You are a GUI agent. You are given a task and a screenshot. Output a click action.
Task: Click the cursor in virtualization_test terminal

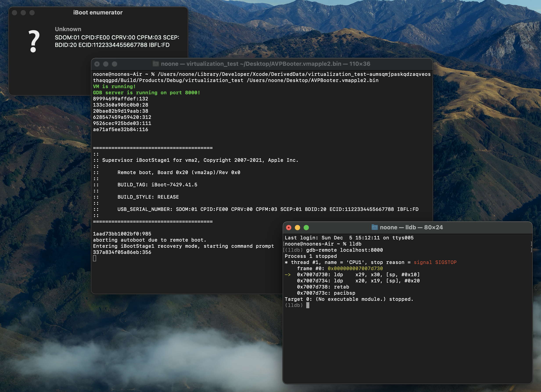95,258
